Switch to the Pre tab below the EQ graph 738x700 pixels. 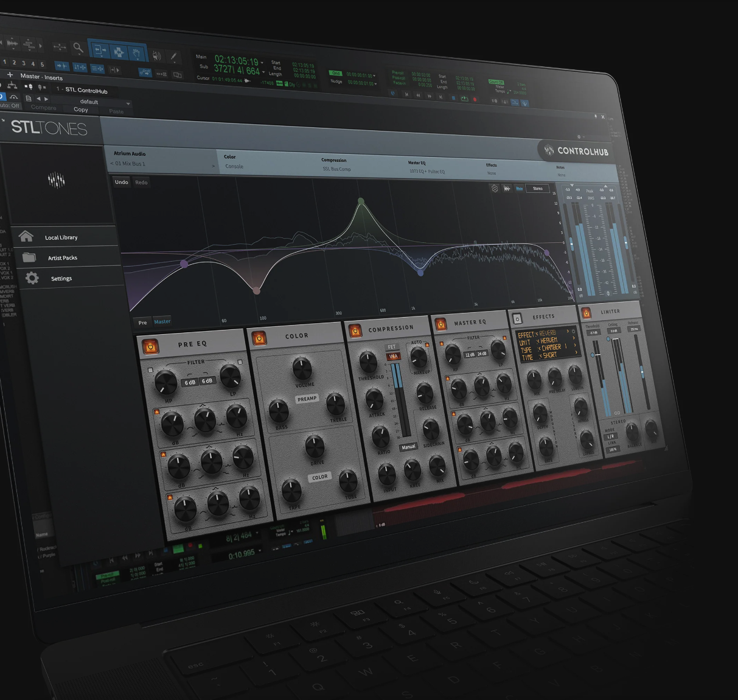(x=142, y=323)
